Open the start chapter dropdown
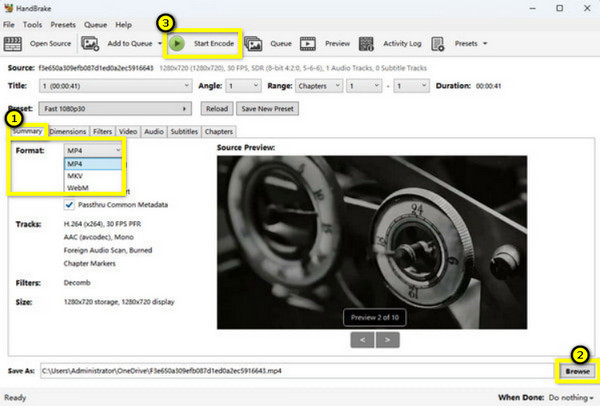600x406 pixels. click(364, 86)
